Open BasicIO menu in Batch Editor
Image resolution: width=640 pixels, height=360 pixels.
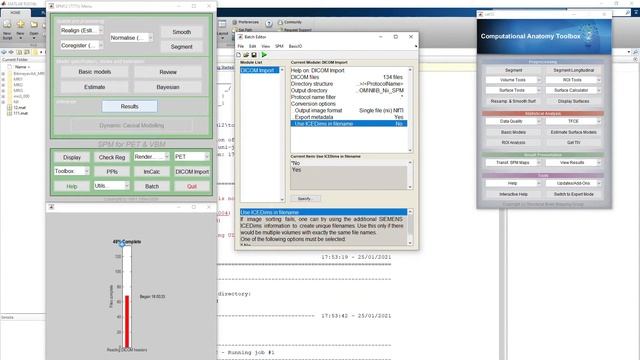point(295,46)
